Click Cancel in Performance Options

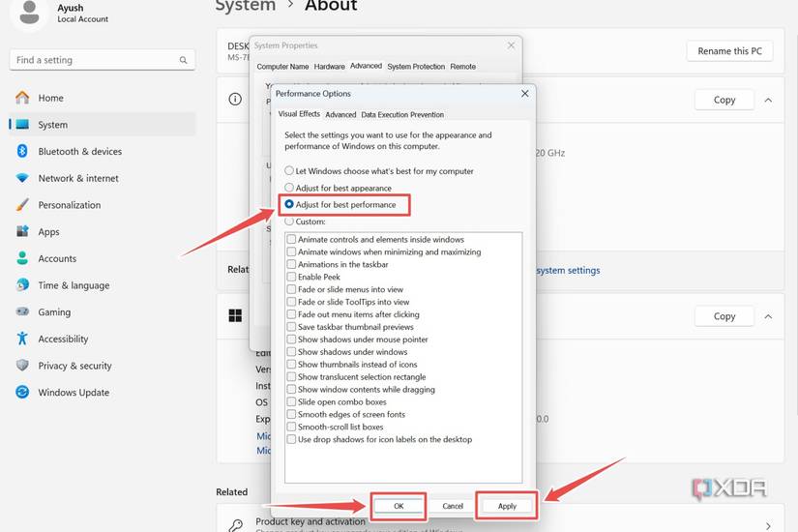[453, 506]
